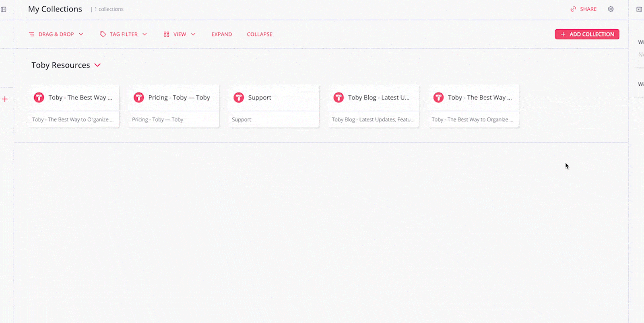Screen dimensions: 644x323
Task: Toggle the right sidebar panel icon
Action: coord(639,9)
